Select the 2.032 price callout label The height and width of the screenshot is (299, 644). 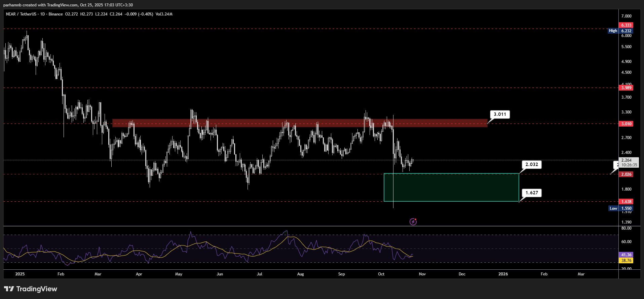pyautogui.click(x=532, y=165)
